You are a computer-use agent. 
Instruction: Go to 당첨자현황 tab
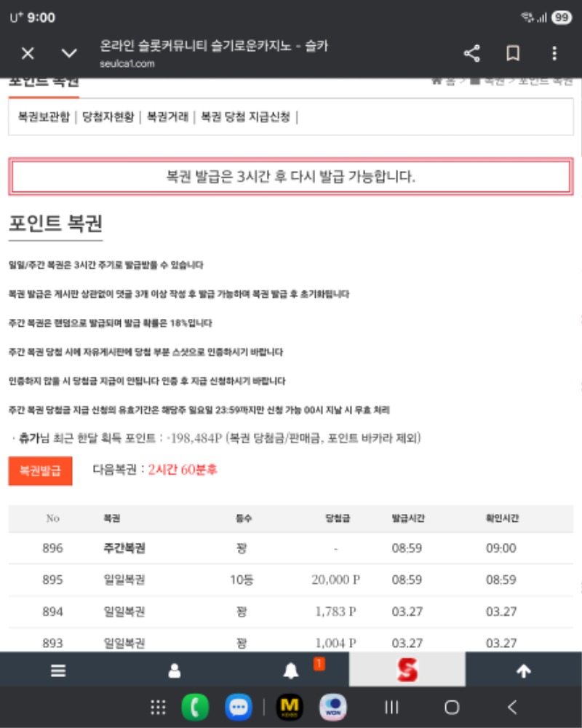[108, 116]
